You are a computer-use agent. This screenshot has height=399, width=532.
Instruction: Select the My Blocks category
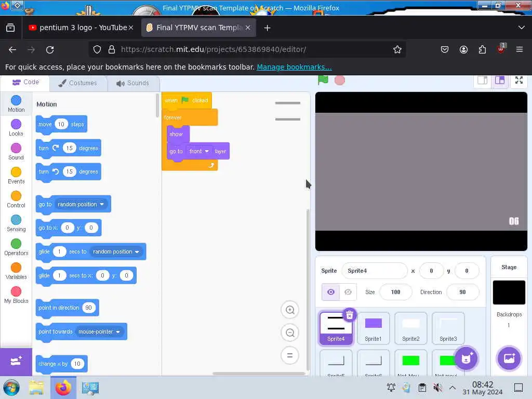[16, 295]
